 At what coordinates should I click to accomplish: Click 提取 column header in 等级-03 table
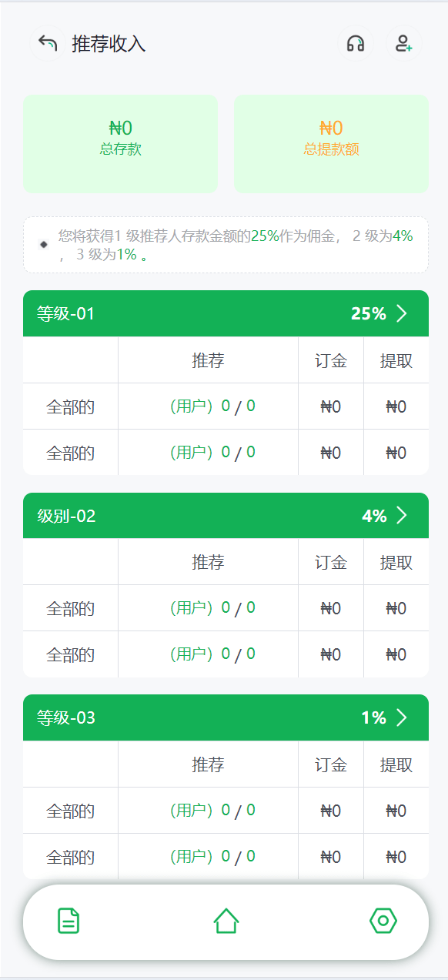click(x=396, y=764)
